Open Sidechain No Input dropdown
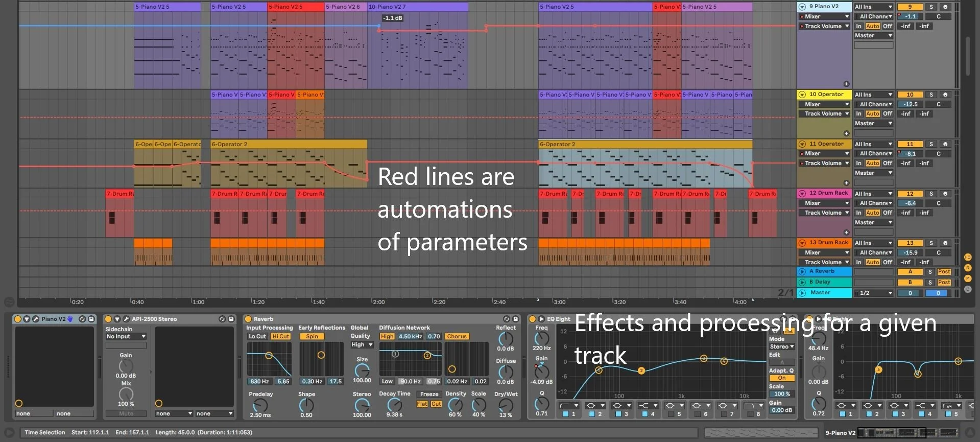Viewport: 980px width, 442px height. click(x=126, y=337)
